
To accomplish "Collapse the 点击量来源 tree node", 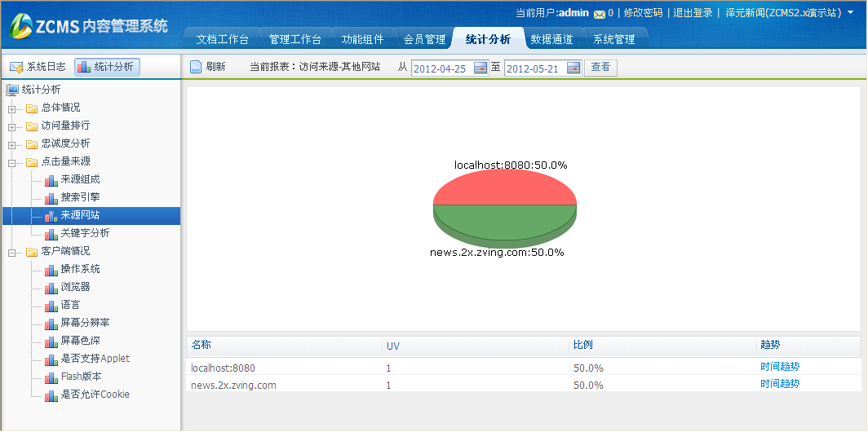I will tap(12, 162).
